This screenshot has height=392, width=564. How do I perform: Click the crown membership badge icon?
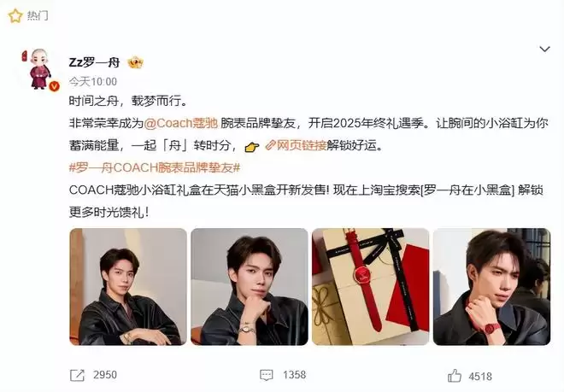point(136,63)
